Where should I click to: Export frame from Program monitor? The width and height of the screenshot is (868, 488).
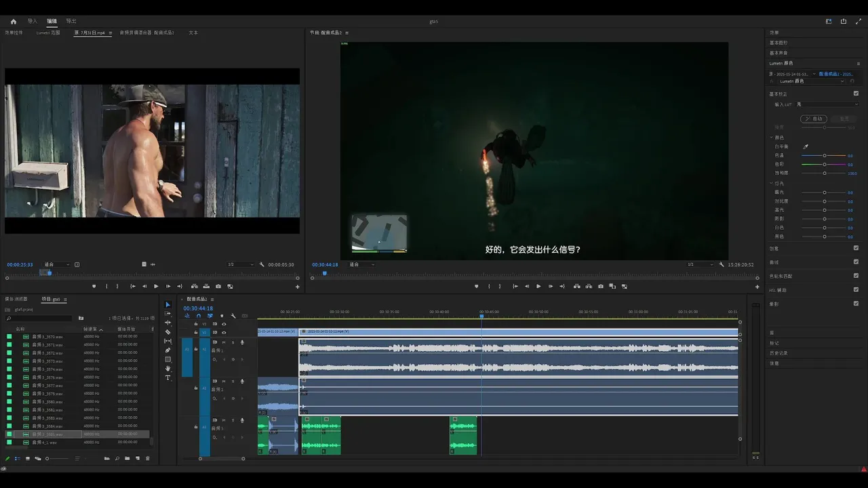(x=600, y=286)
